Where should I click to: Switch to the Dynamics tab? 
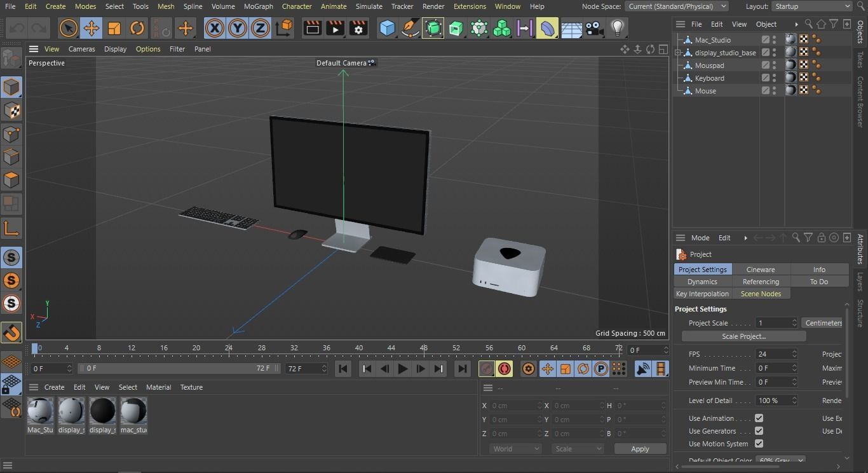(702, 281)
